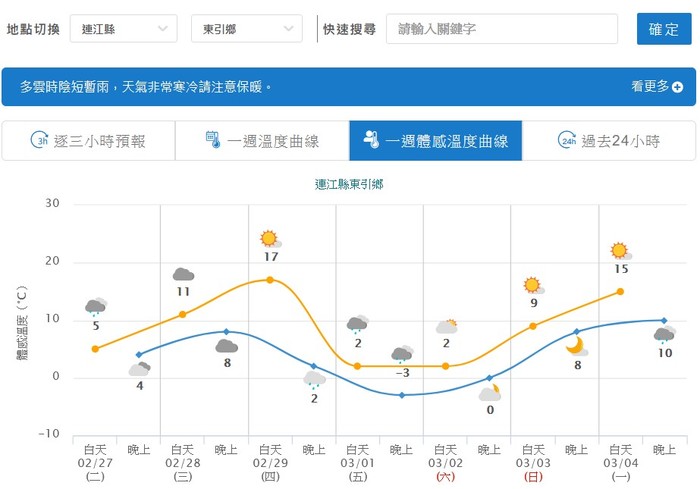Image resolution: width=700 pixels, height=489 pixels.
Task: Click the sunny icon above 02/29 daytime
Action: tap(269, 239)
